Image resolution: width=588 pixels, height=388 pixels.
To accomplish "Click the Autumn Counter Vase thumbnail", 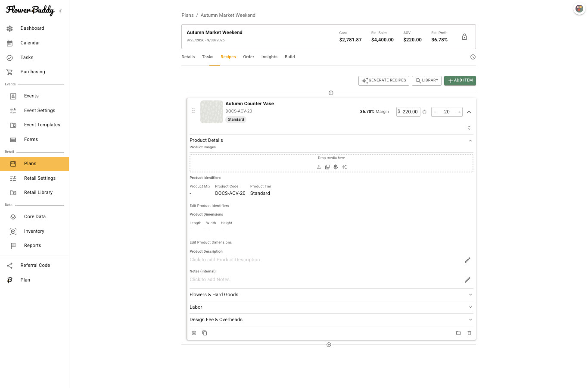I will (x=212, y=112).
